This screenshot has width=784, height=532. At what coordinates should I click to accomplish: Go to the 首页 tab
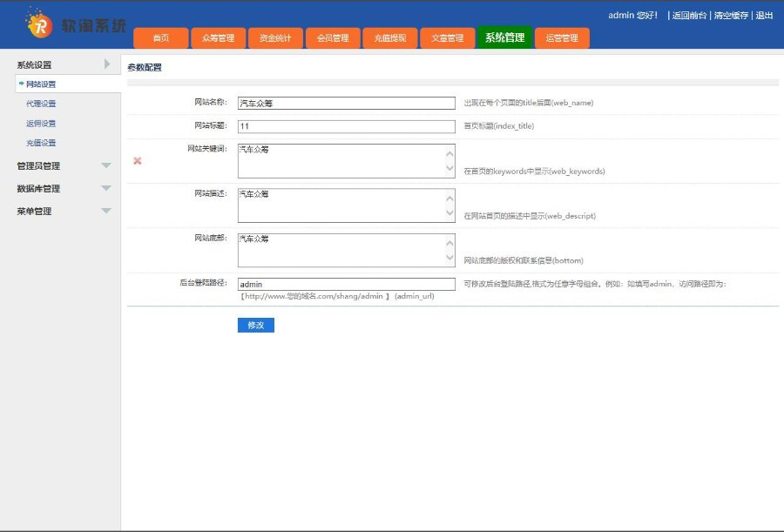coord(161,38)
